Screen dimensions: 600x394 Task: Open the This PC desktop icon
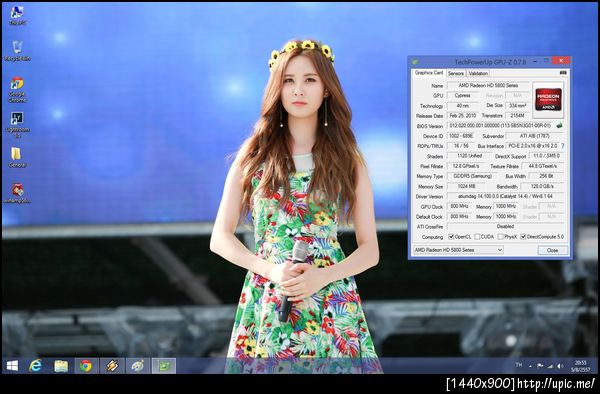pos(17,15)
